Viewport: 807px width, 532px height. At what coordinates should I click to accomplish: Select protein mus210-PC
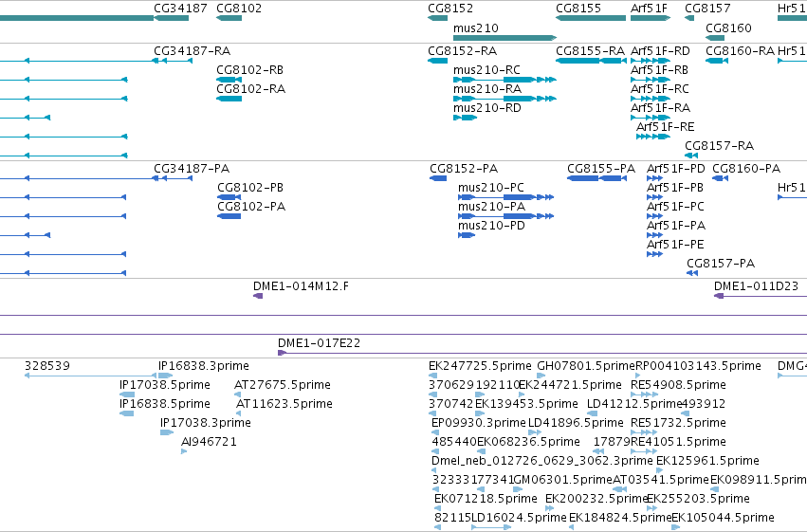coord(491,188)
